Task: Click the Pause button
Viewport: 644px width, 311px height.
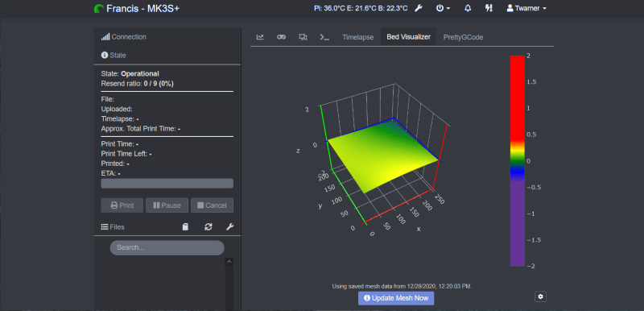Action: point(167,205)
